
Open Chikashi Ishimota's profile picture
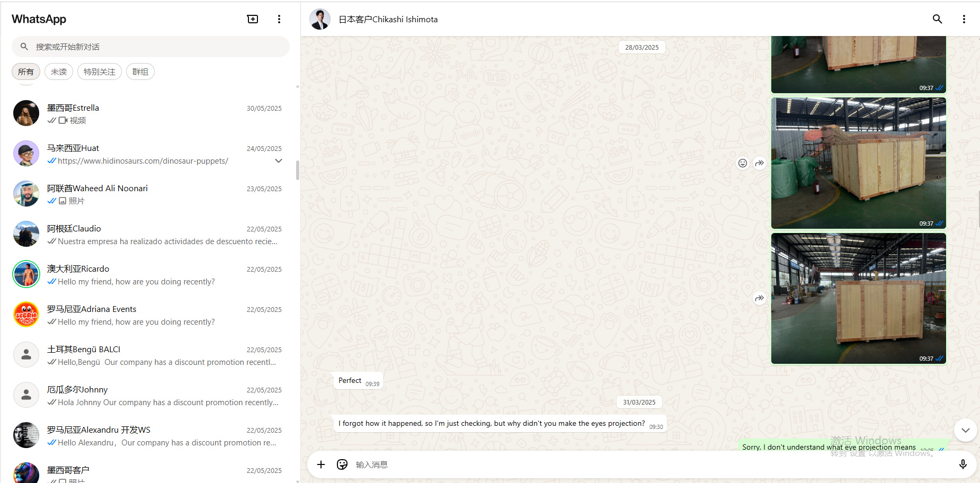[320, 19]
